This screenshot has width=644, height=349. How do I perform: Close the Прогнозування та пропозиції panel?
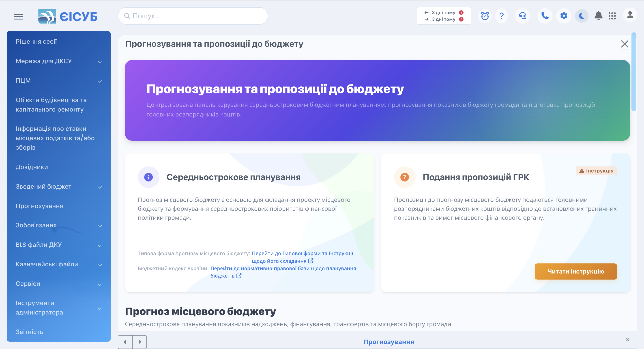pyautogui.click(x=625, y=44)
